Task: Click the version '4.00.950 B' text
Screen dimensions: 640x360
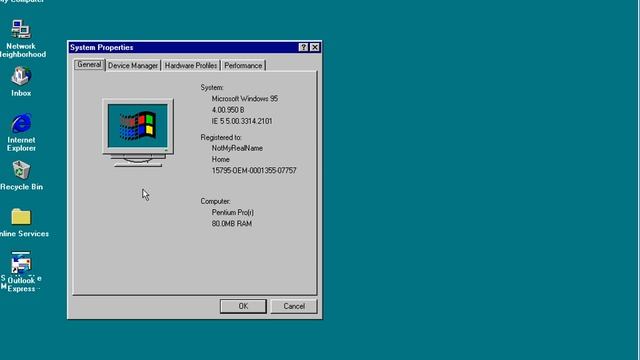Action: point(228,110)
